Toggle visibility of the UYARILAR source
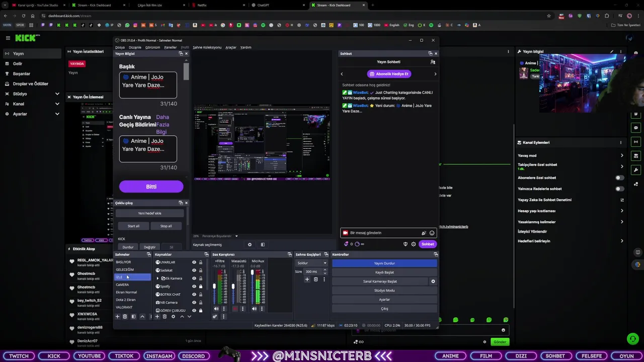Viewport: 644px width, 362px height. pos(194,262)
